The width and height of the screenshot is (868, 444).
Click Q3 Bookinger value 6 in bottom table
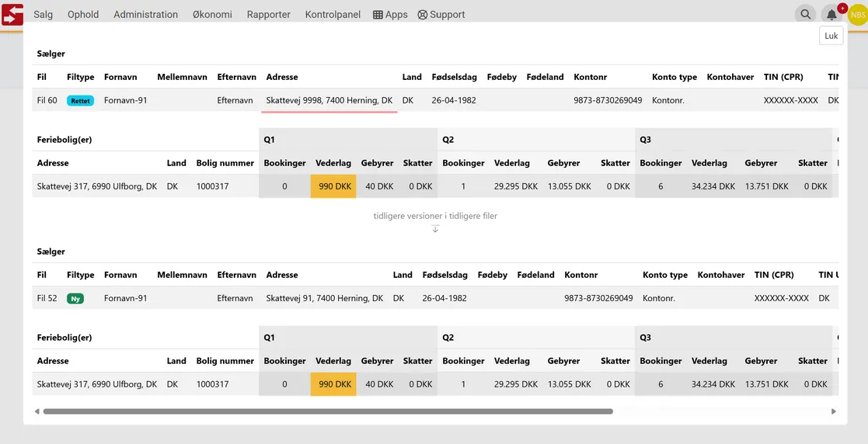click(x=661, y=384)
